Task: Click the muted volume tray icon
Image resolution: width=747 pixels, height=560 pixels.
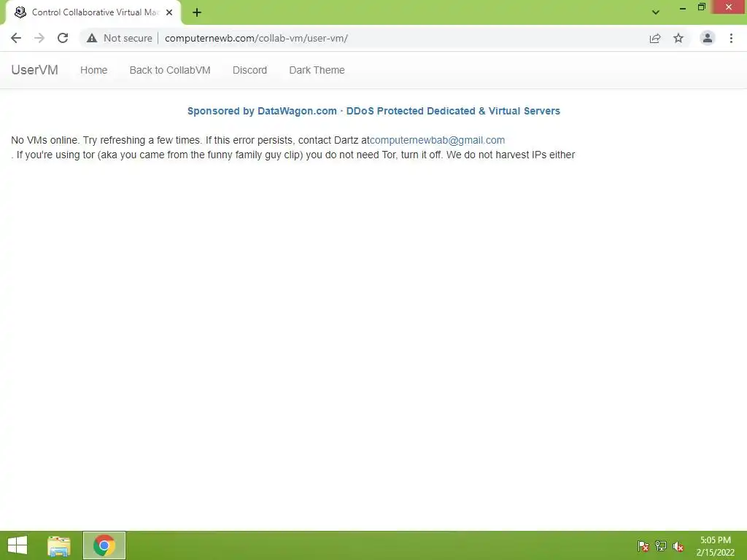Action: 678,546
